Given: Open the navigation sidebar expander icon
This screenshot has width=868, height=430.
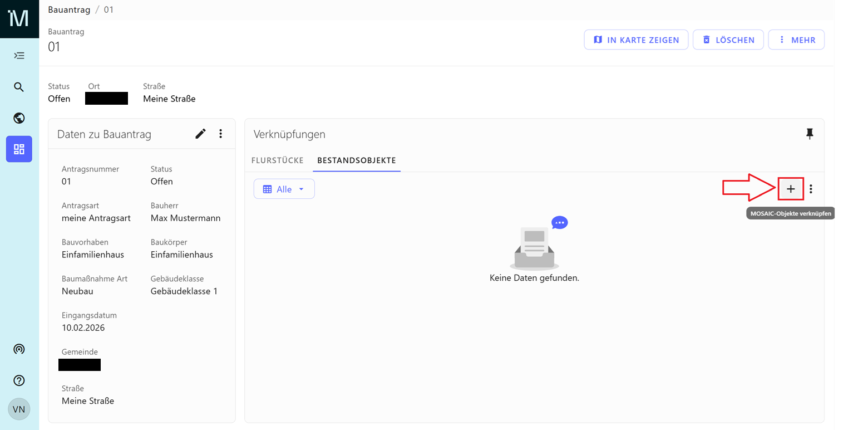Looking at the screenshot, I should [19, 55].
